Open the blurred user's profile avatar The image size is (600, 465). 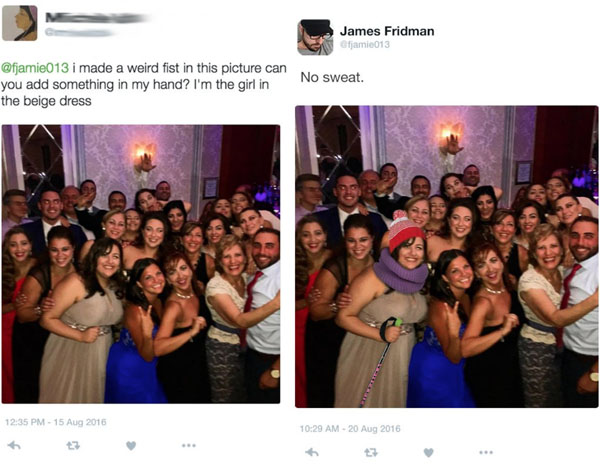click(20, 23)
